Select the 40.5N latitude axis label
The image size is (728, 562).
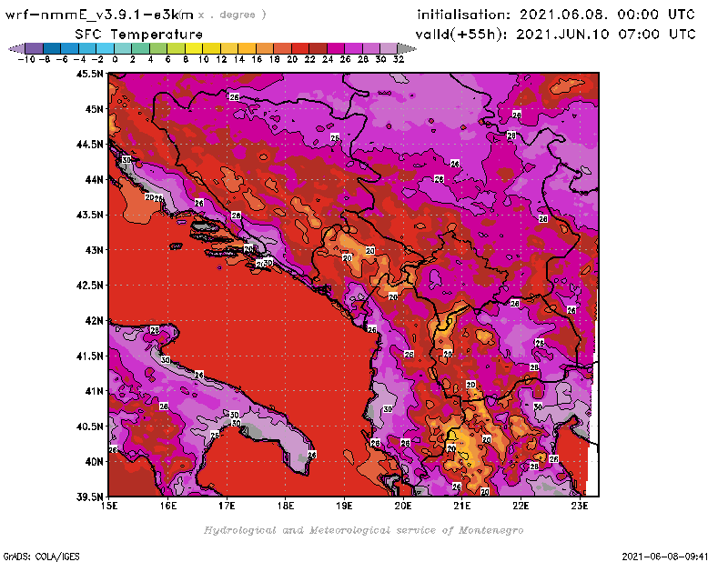(89, 427)
